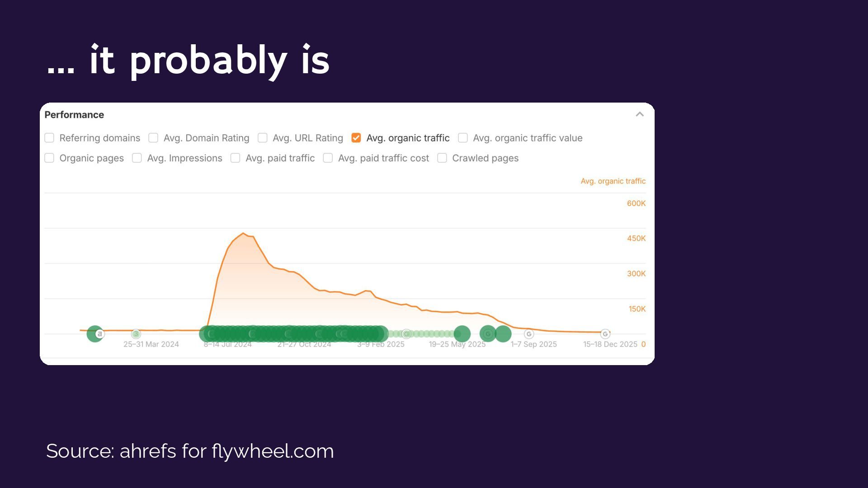This screenshot has height=488, width=868.
Task: Uncheck Avg. organic traffic
Action: coord(356,138)
